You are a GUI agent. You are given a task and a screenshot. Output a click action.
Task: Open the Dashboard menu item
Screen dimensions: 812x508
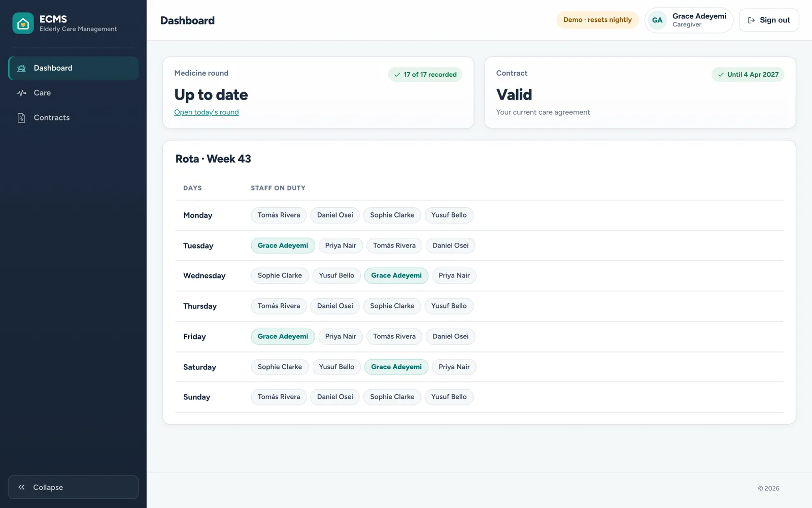click(x=73, y=68)
